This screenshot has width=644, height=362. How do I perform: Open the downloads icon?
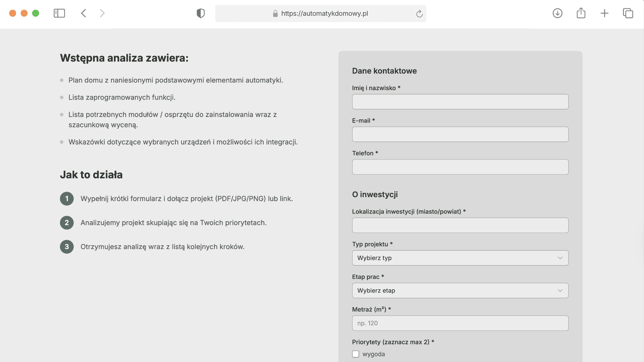coord(557,13)
